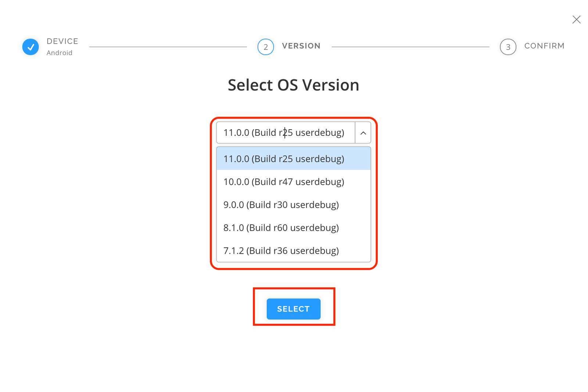Screen dimensions: 588x392
Task: Click the DEVICE step label
Action: point(62,41)
